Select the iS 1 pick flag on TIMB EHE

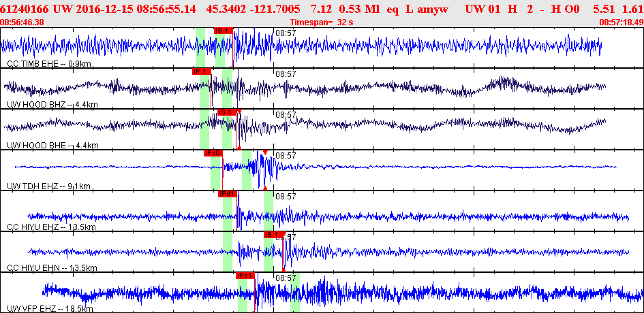click(x=224, y=31)
